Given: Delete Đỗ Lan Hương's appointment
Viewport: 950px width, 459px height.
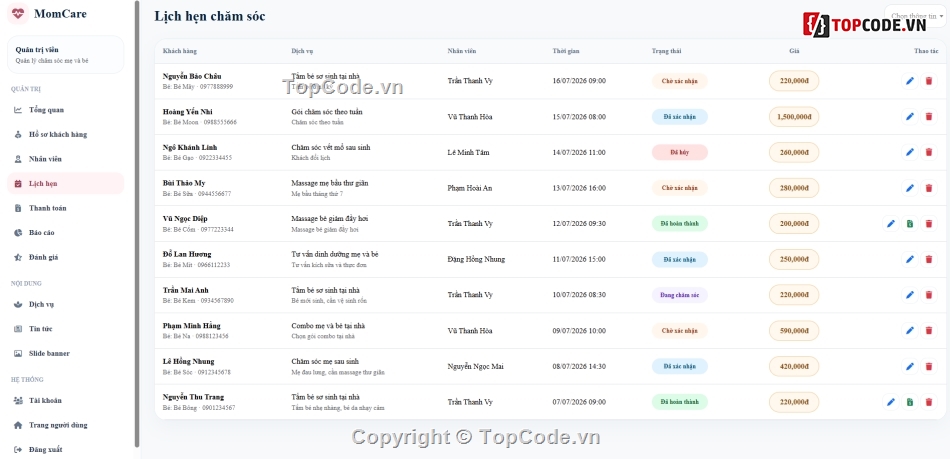Looking at the screenshot, I should [x=929, y=259].
